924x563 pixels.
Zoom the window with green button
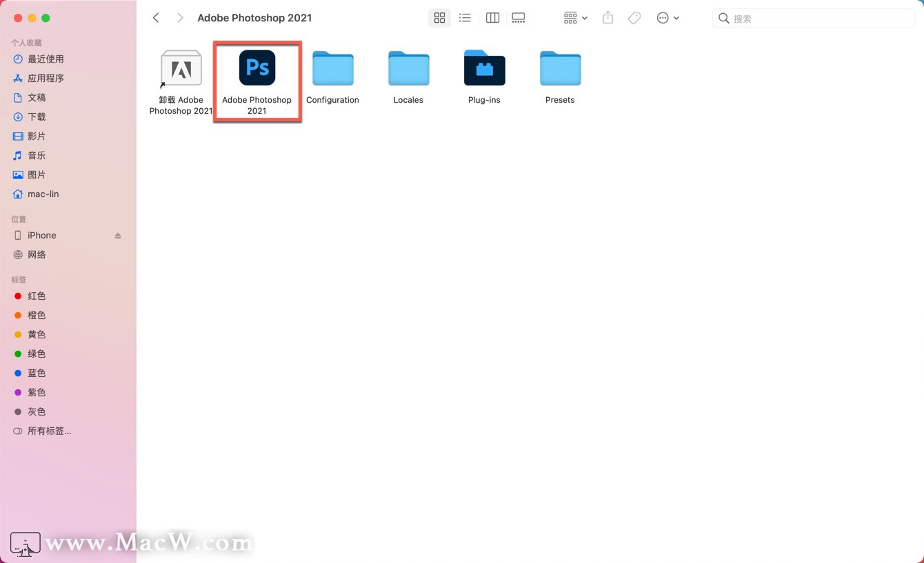(46, 18)
